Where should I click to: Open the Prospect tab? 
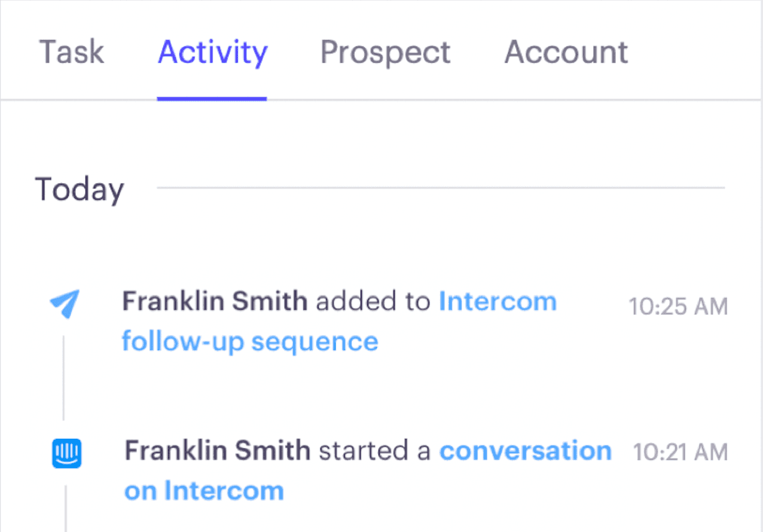(x=385, y=52)
